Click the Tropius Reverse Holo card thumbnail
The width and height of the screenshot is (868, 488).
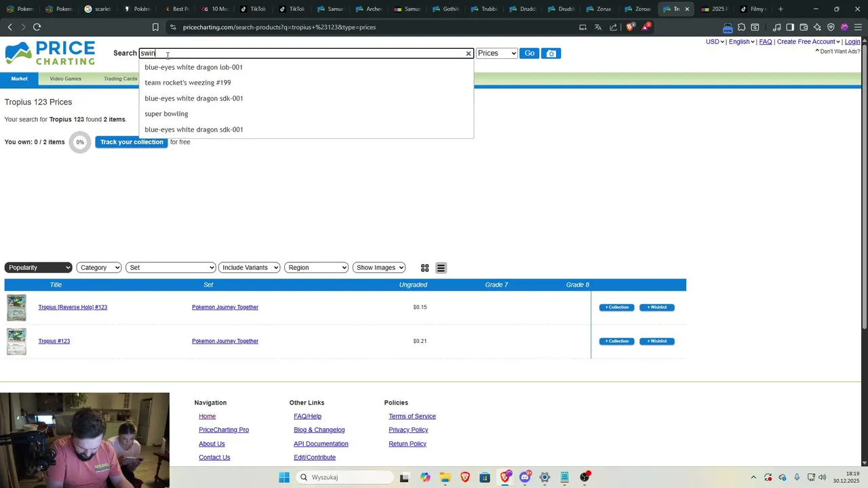tap(16, 308)
